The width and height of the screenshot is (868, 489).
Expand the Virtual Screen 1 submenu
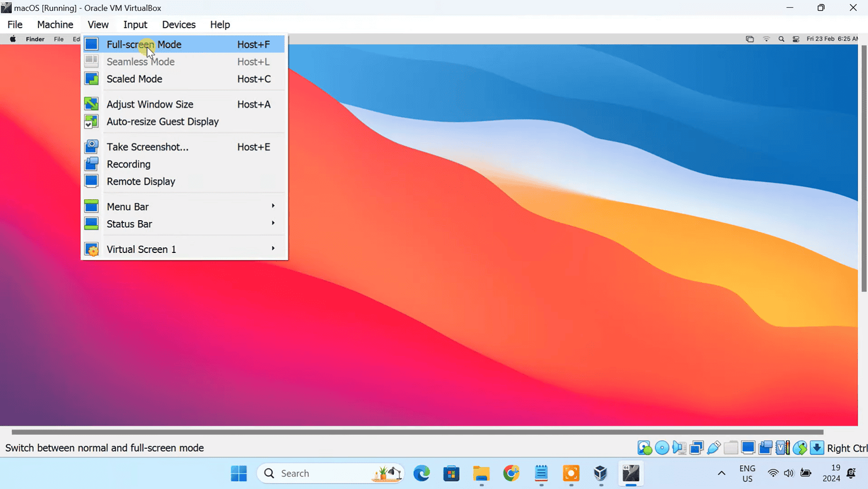[141, 249]
